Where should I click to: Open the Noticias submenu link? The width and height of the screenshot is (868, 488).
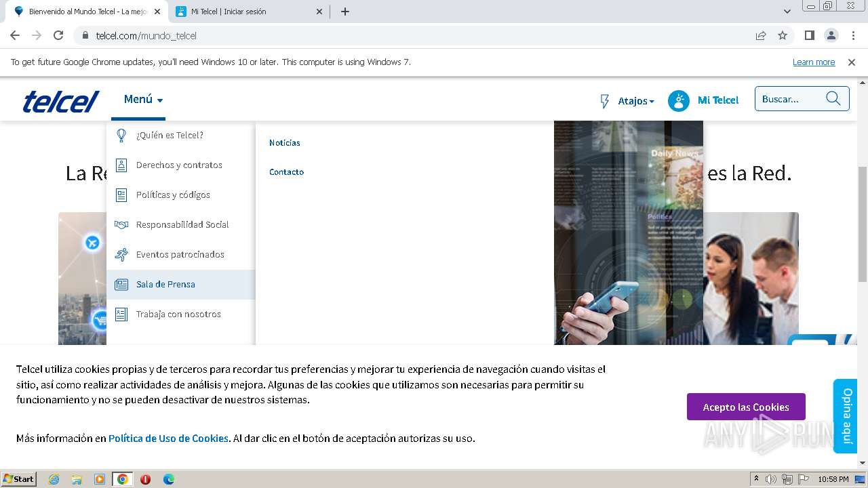(284, 143)
